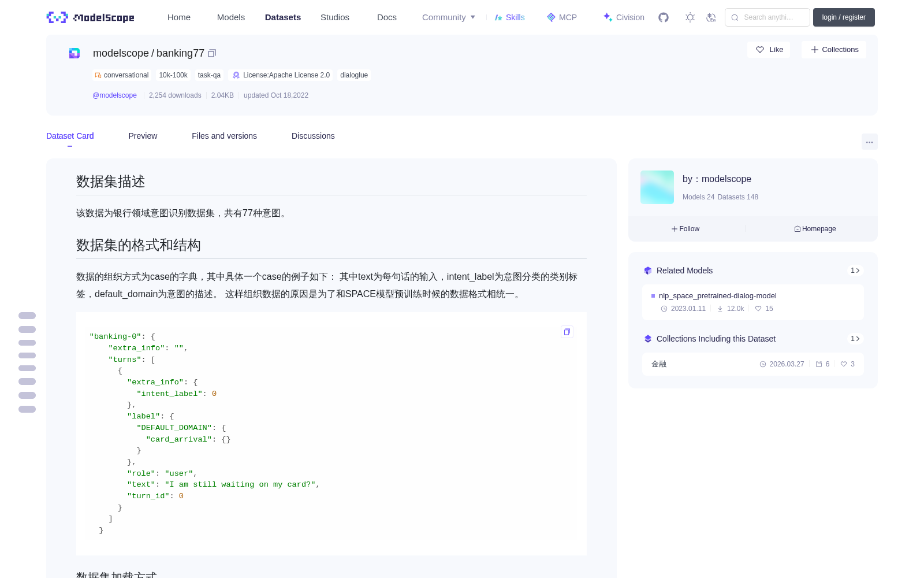Open the Models menu item
Screen dimensions: 924x578
(231, 17)
